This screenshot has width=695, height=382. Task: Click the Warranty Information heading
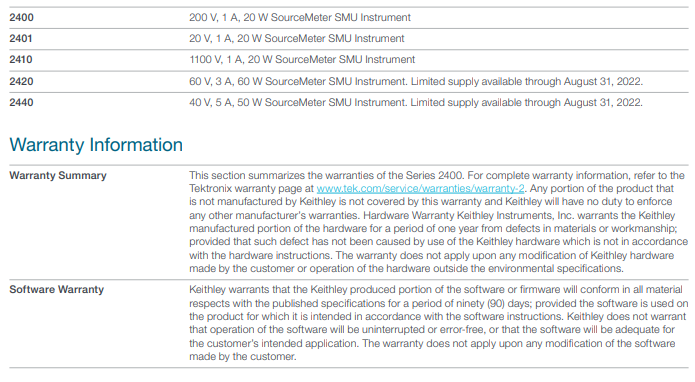click(96, 145)
